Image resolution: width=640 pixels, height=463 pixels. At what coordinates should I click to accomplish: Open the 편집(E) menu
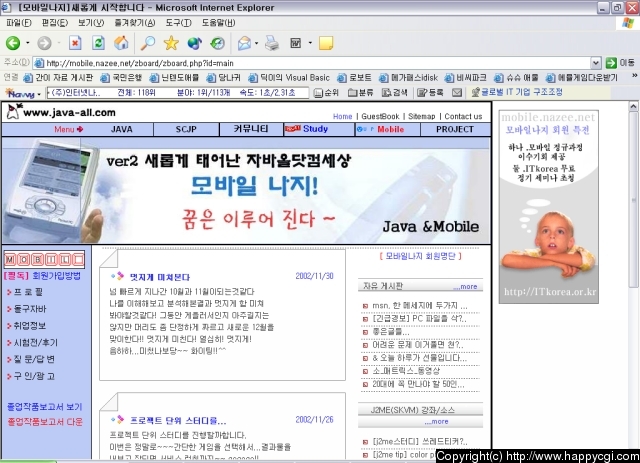tap(55, 23)
